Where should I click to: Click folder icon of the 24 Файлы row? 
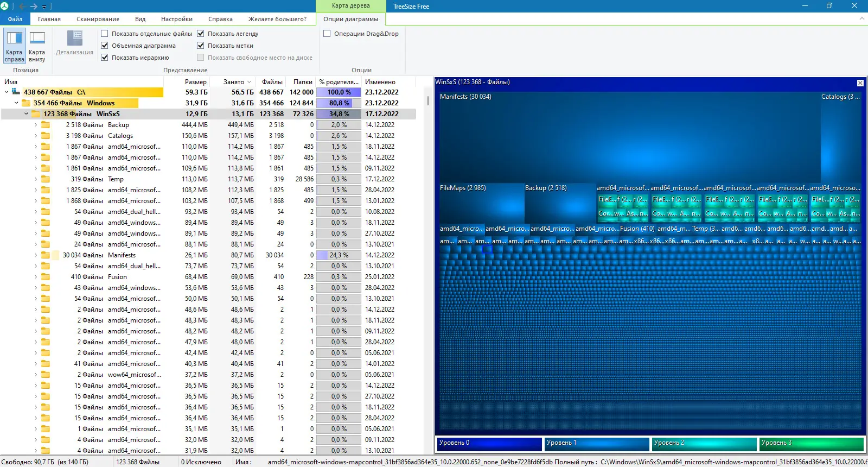(46, 244)
